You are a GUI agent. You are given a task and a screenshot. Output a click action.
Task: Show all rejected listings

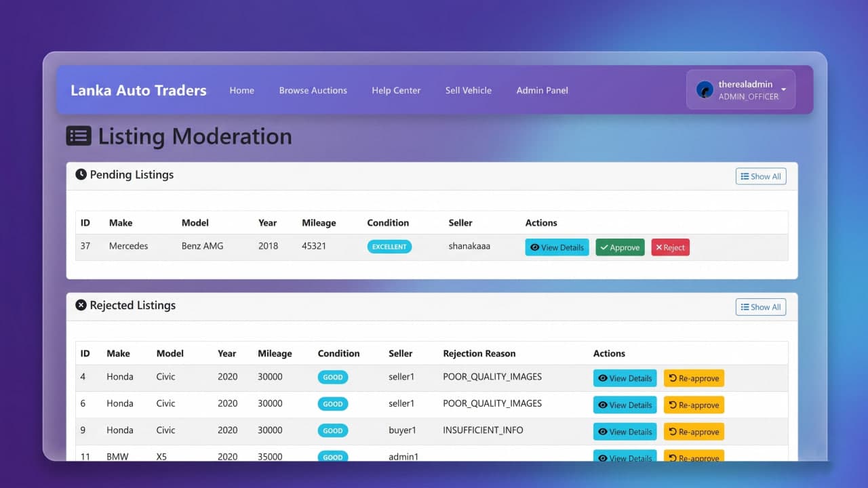point(761,307)
